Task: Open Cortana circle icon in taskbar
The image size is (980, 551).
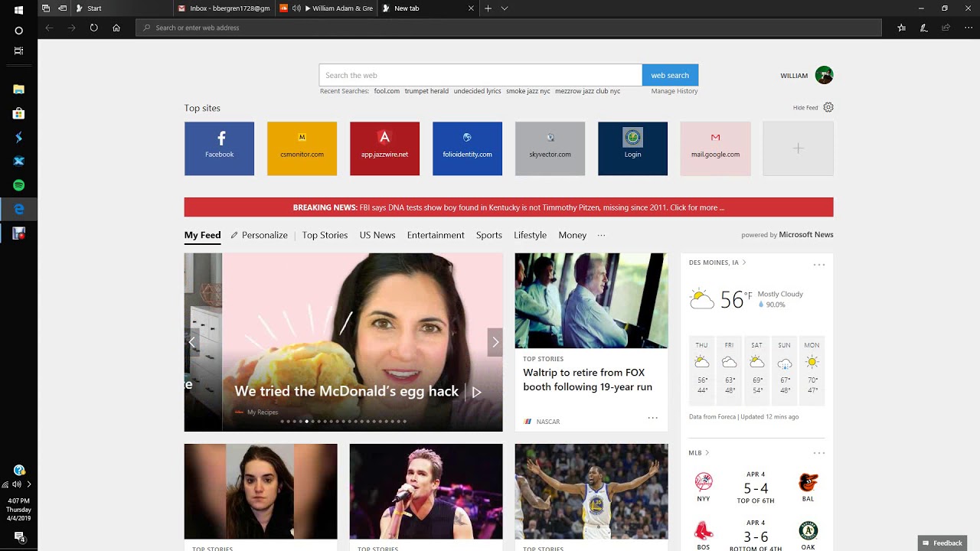Action: point(18,31)
